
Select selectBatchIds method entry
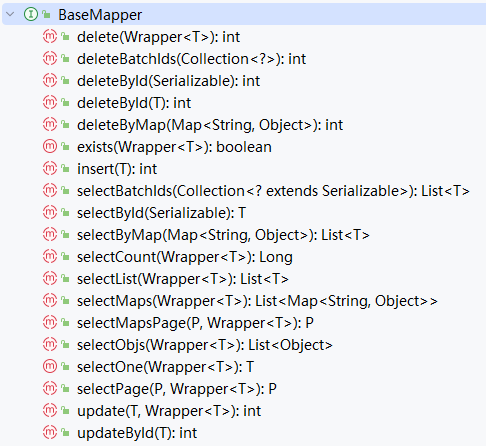(x=273, y=191)
